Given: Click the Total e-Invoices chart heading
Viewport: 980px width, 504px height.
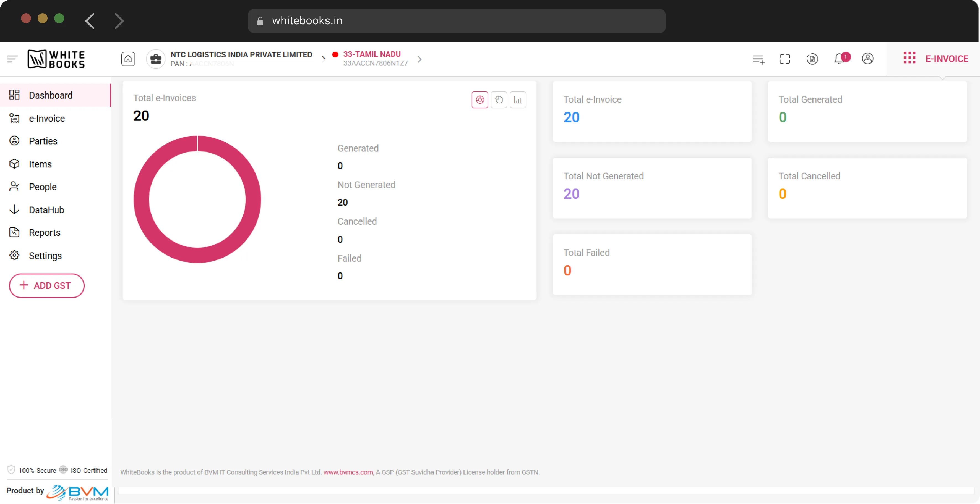Looking at the screenshot, I should 164,98.
